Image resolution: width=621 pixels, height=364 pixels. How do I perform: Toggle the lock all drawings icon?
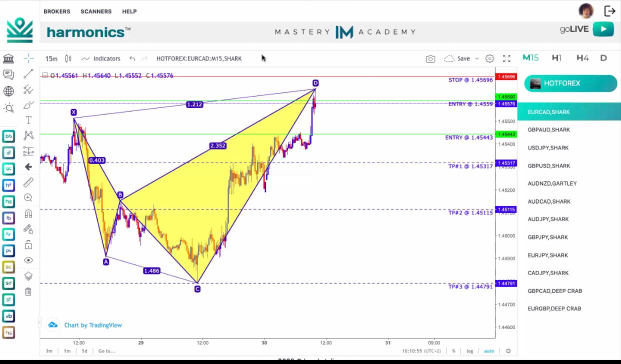pos(28,244)
